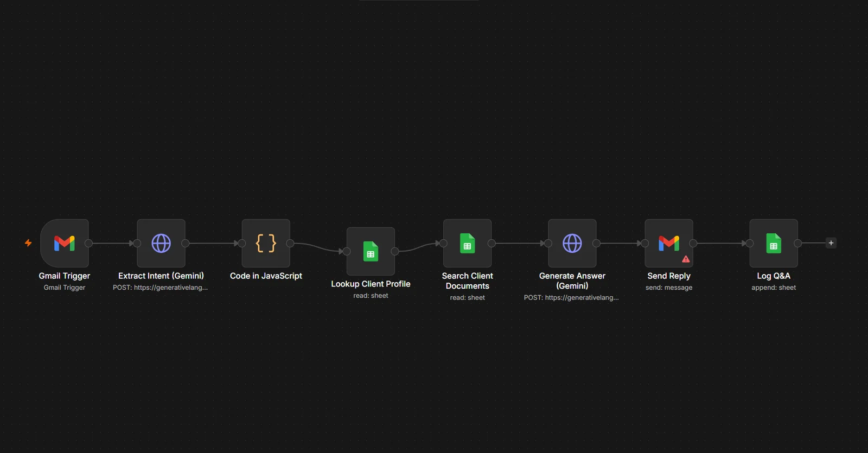The height and width of the screenshot is (453, 868).
Task: Click the Log Q&A output connector dot
Action: (797, 243)
